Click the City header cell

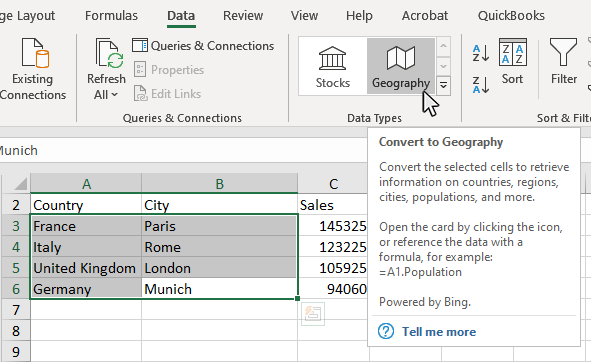click(x=219, y=205)
